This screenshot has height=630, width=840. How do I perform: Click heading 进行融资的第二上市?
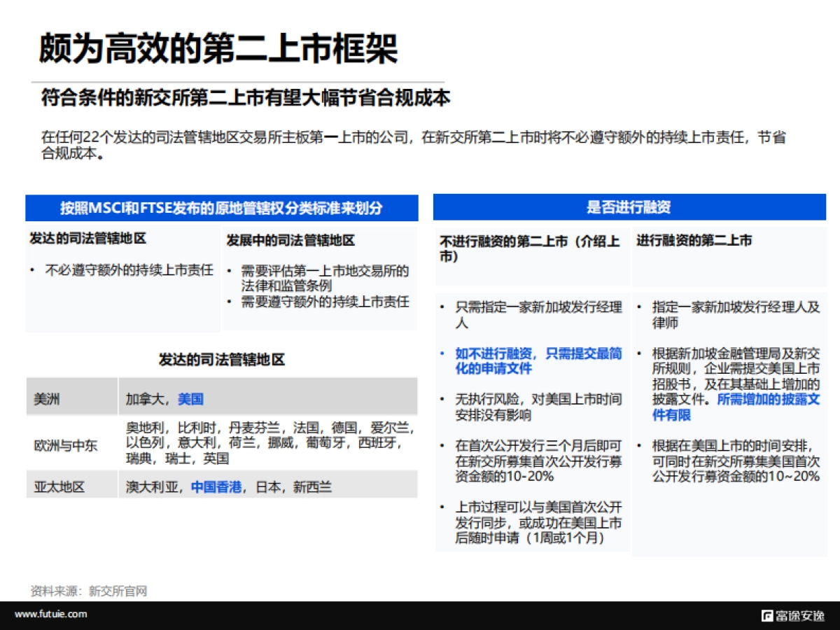point(693,241)
